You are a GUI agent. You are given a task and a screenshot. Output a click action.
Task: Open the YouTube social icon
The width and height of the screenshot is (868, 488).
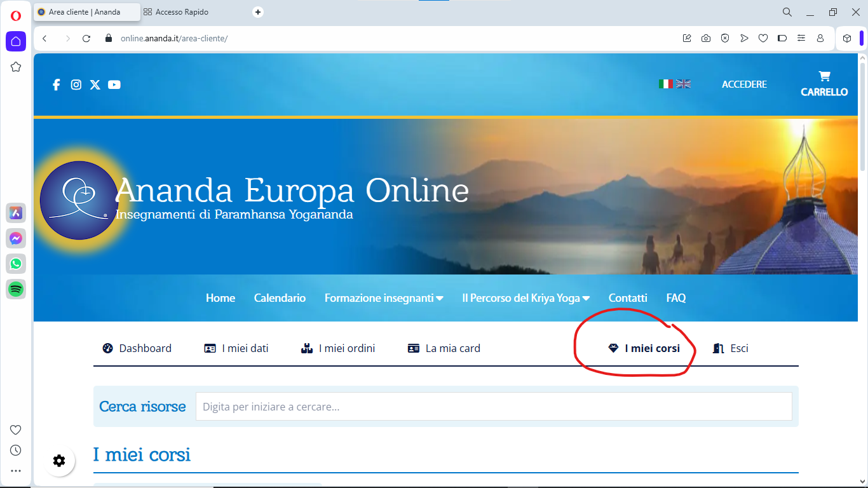(x=114, y=85)
